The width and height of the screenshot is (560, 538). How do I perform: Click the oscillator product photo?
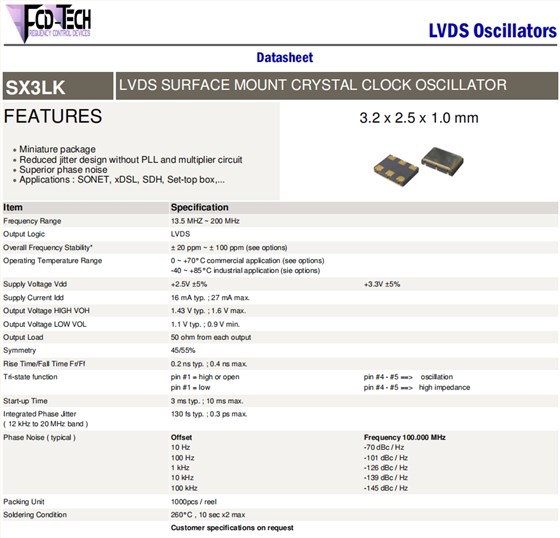(419, 166)
